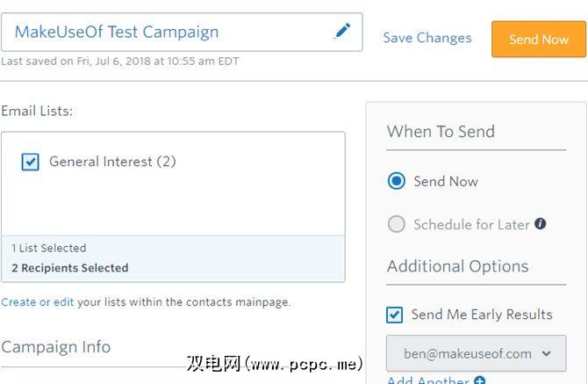Click the 2 Recipients Selected summary text

pyautogui.click(x=70, y=268)
